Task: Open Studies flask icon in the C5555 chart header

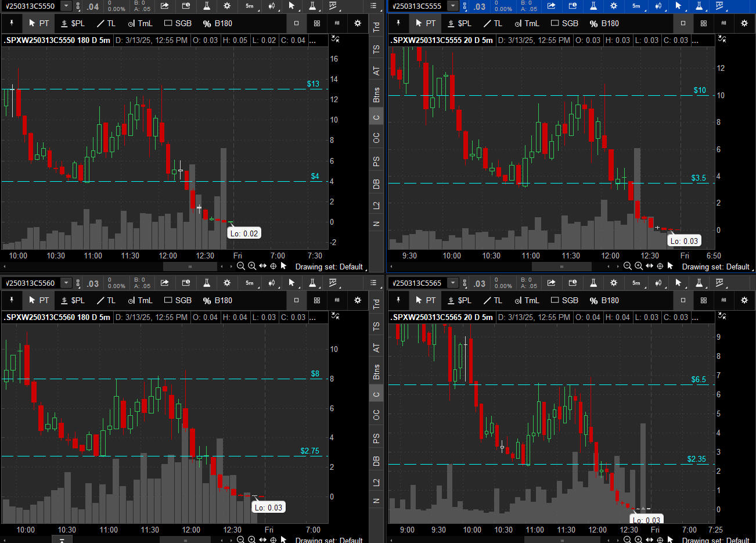Action: click(593, 6)
